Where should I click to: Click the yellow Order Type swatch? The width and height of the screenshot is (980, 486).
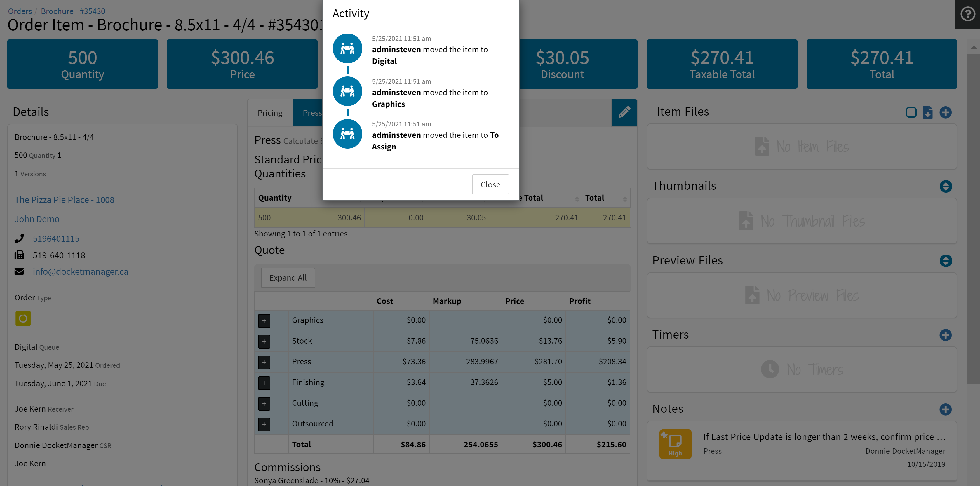(x=23, y=318)
